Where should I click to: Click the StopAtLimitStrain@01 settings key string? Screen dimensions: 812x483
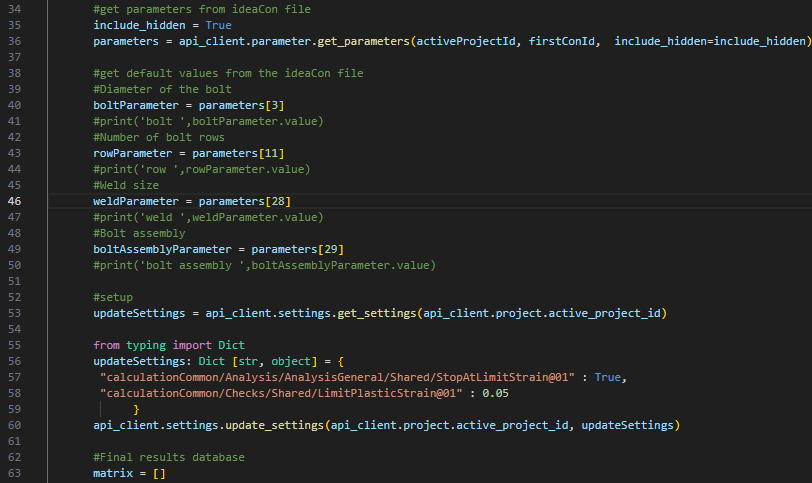pyautogui.click(x=346, y=376)
